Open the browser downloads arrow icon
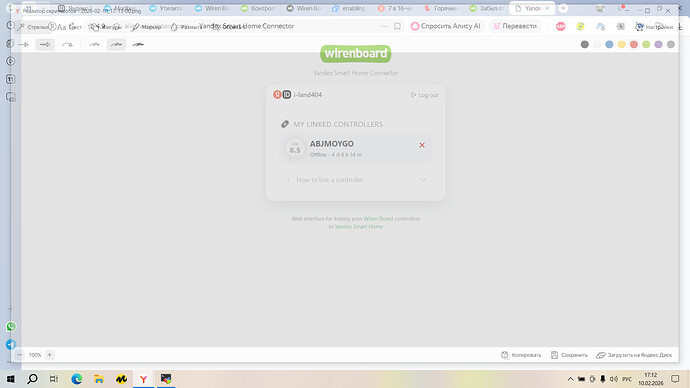The width and height of the screenshot is (690, 388). [x=680, y=27]
